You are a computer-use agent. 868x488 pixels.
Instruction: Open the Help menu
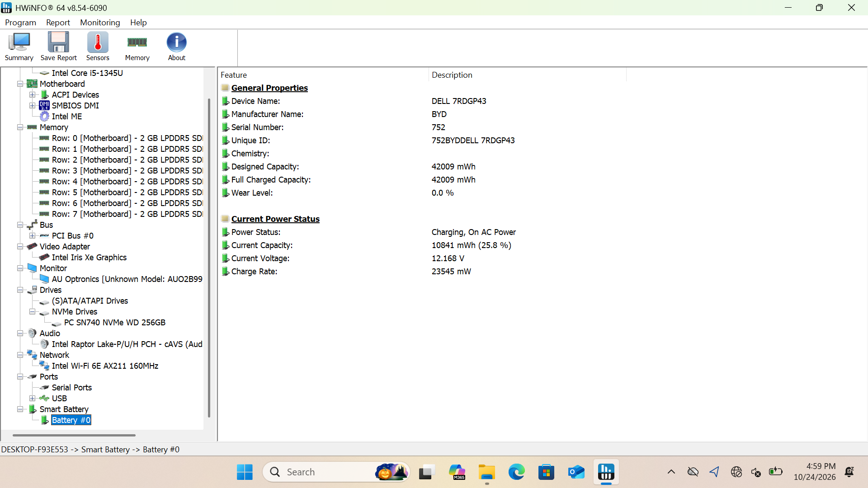(x=138, y=23)
